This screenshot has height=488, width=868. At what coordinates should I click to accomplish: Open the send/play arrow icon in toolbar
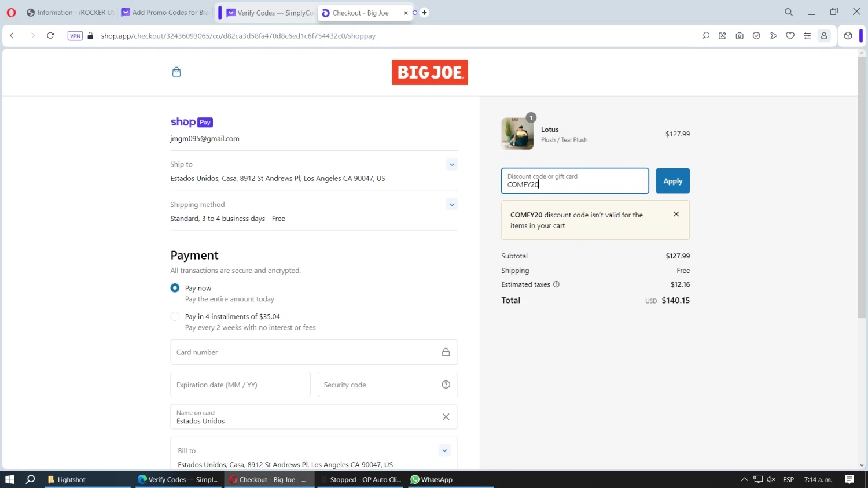tap(774, 36)
